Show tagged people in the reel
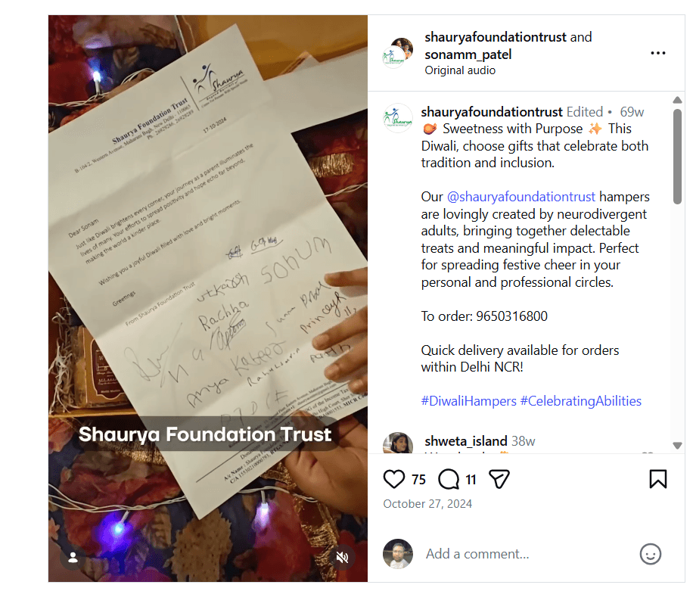 (73, 558)
